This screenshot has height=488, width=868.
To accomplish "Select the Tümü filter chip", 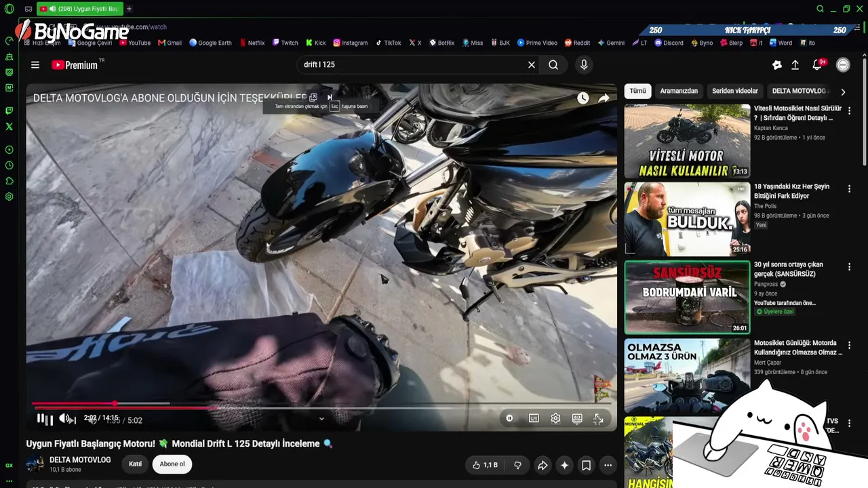I will (637, 91).
